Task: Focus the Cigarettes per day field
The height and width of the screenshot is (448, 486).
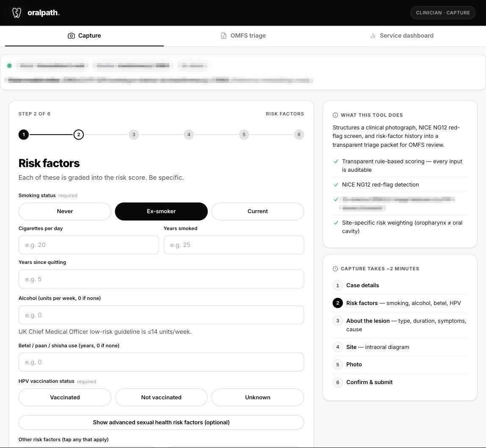Action: click(x=88, y=245)
